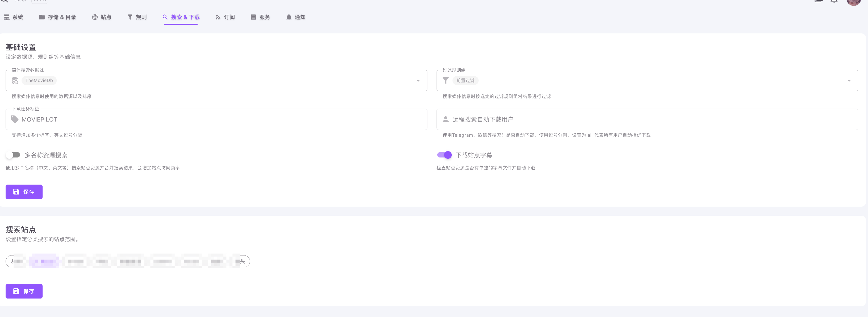Image resolution: width=868 pixels, height=317 pixels.
Task: Select the highlighted purple site chip
Action: pos(44,261)
